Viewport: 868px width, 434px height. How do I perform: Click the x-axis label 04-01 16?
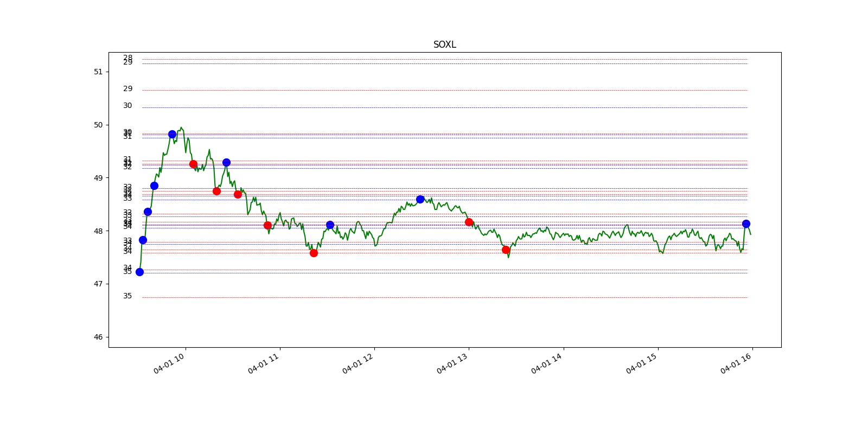pos(736,363)
